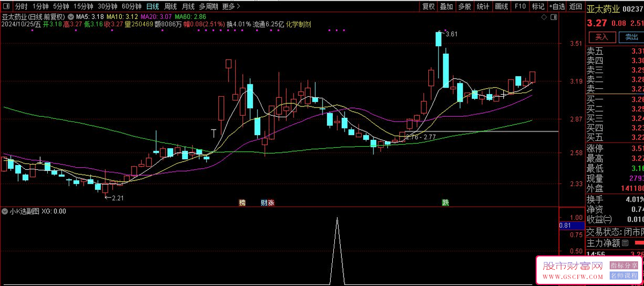Click the MA10: 3.12 indicator label
Screen dimensions: 644x286
pos(123,17)
